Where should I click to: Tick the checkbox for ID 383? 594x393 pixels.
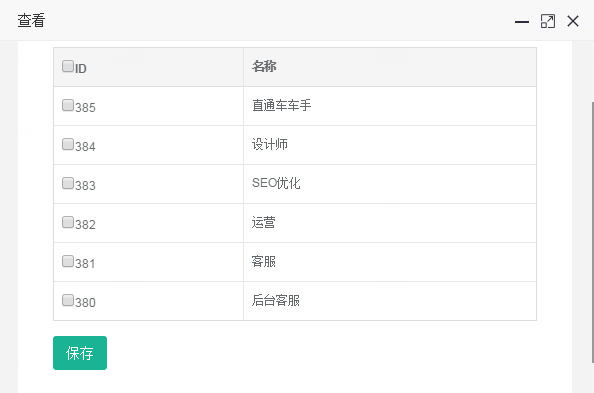(68, 183)
